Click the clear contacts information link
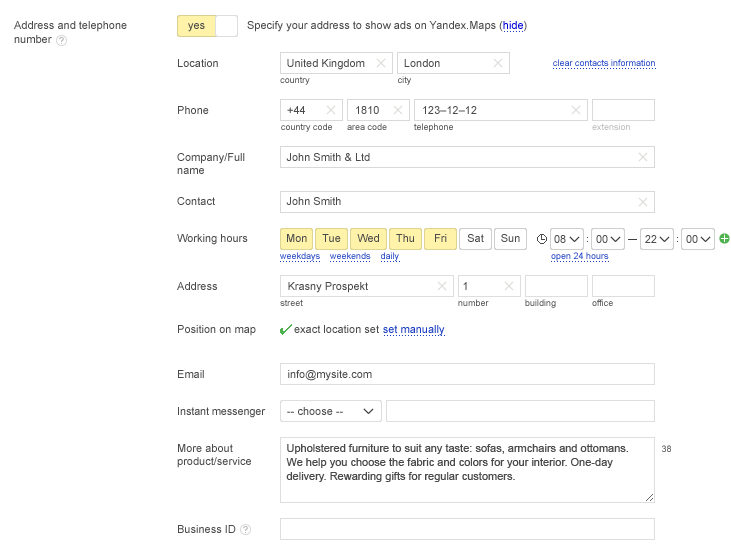Viewport: 731px width, 549px height. coord(604,63)
